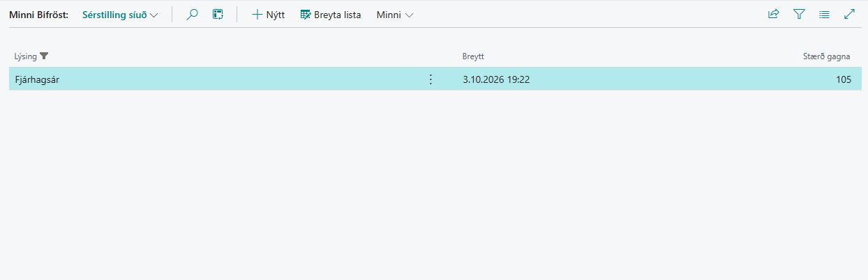
Task: Click the Stærð gagna column header
Action: [x=826, y=56]
